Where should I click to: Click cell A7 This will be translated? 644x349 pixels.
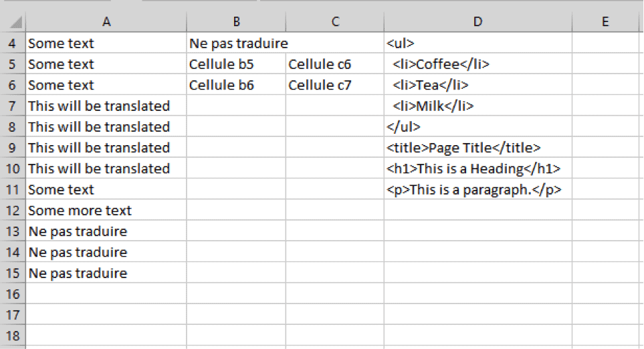106,106
